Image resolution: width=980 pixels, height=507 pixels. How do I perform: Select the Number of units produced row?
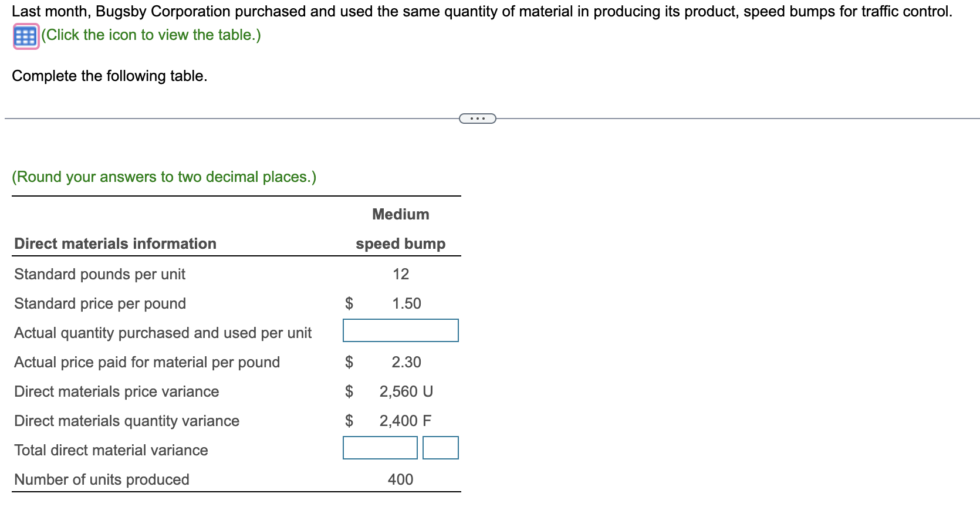point(101,479)
